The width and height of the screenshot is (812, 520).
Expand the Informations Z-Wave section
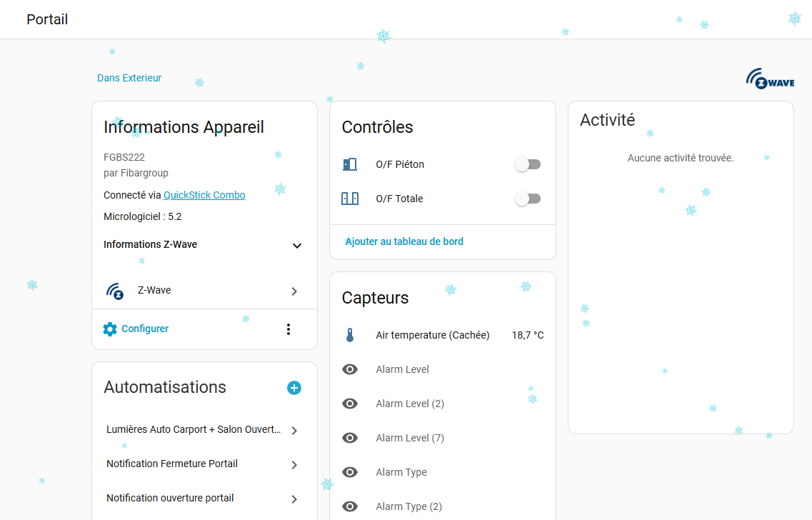point(297,246)
